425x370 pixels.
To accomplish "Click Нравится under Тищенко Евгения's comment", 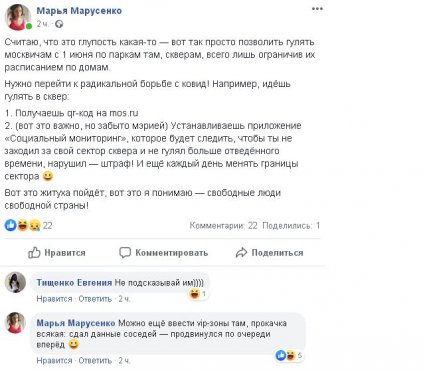I will coord(54,299).
